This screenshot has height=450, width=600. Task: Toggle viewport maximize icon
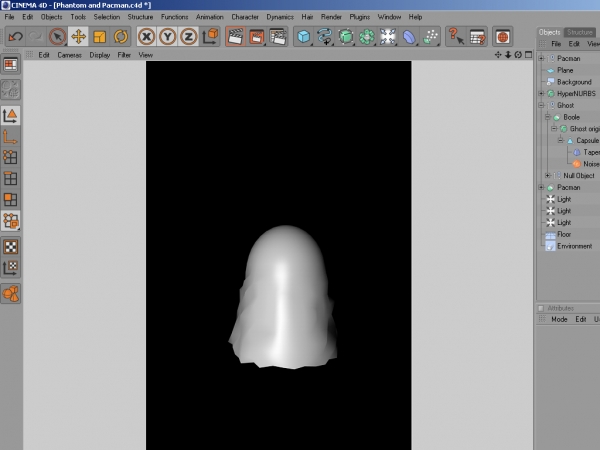(528, 55)
